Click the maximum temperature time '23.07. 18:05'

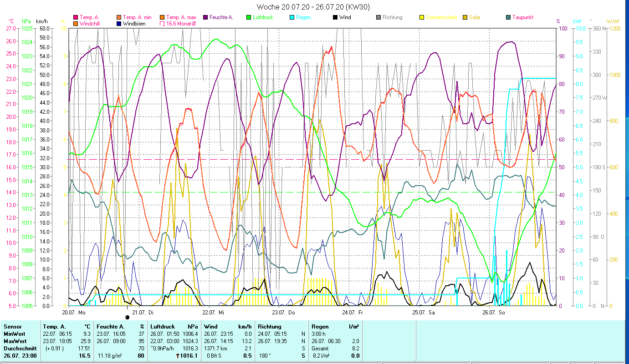pos(57,341)
